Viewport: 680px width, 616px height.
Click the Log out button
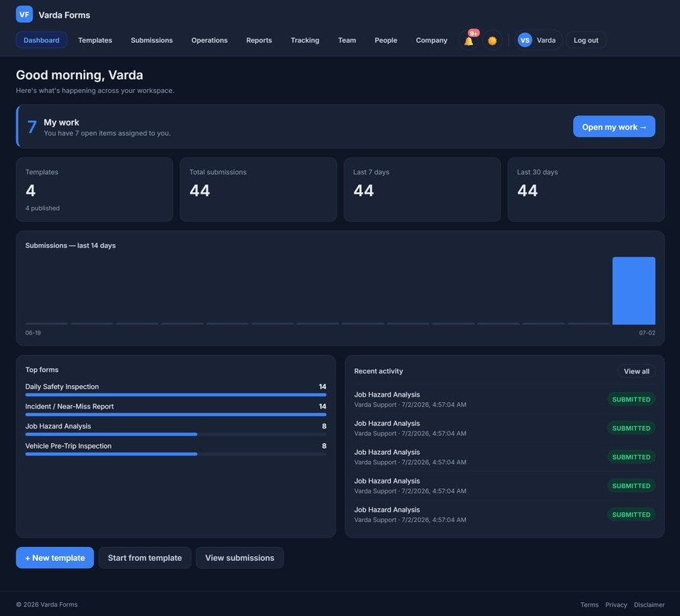pos(586,40)
